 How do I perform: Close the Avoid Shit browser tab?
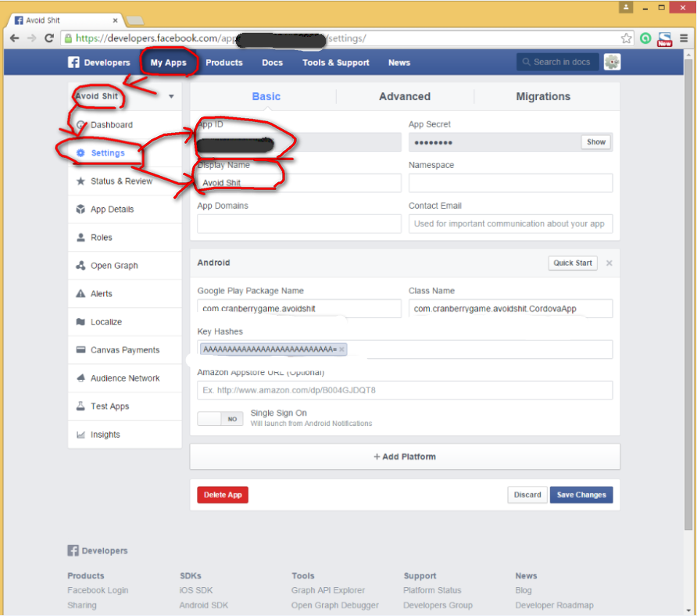click(115, 20)
